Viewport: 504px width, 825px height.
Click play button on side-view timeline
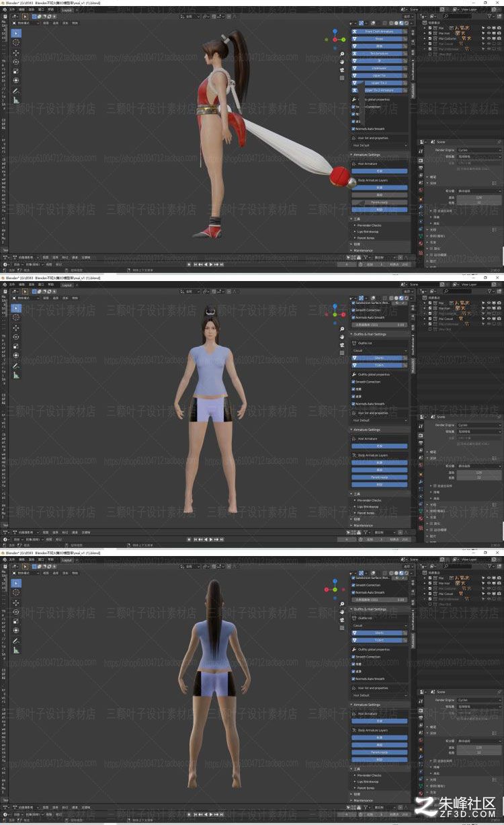tap(212, 264)
